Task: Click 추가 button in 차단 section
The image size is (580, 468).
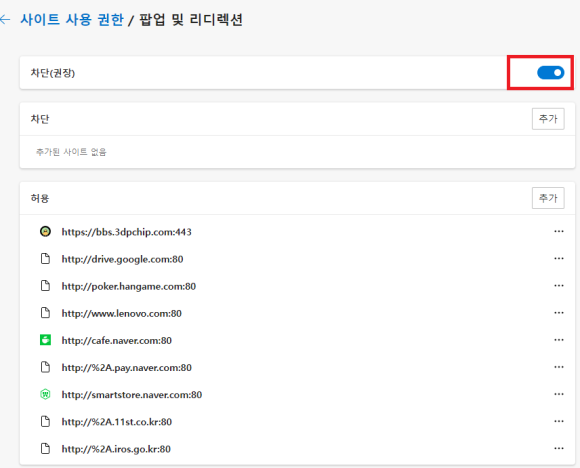Action: click(548, 119)
